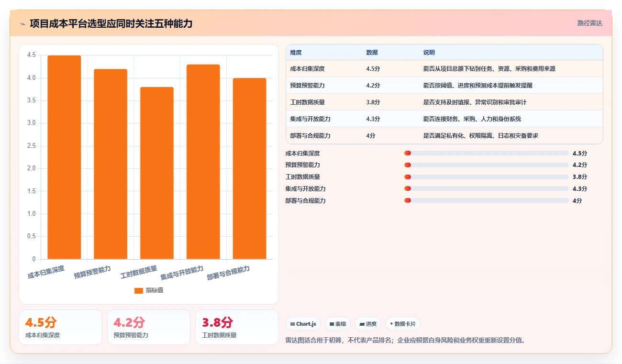Viewport: 622px width, 364px height.
Task: Click the lightning icon beside the title
Action: pyautogui.click(x=22, y=23)
